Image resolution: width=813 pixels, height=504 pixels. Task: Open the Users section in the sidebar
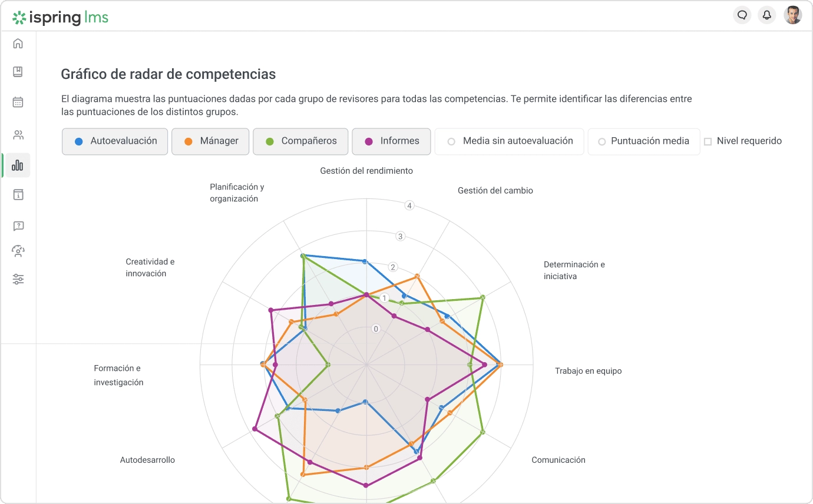(x=18, y=134)
